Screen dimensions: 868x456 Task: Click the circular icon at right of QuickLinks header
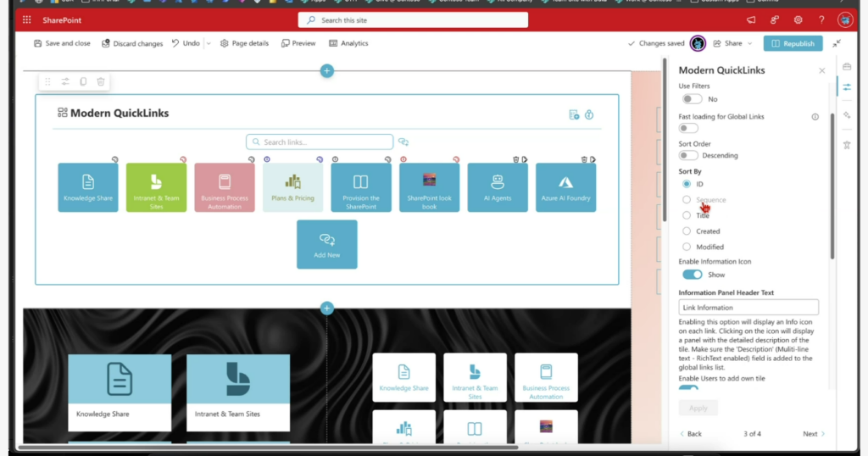coord(589,114)
